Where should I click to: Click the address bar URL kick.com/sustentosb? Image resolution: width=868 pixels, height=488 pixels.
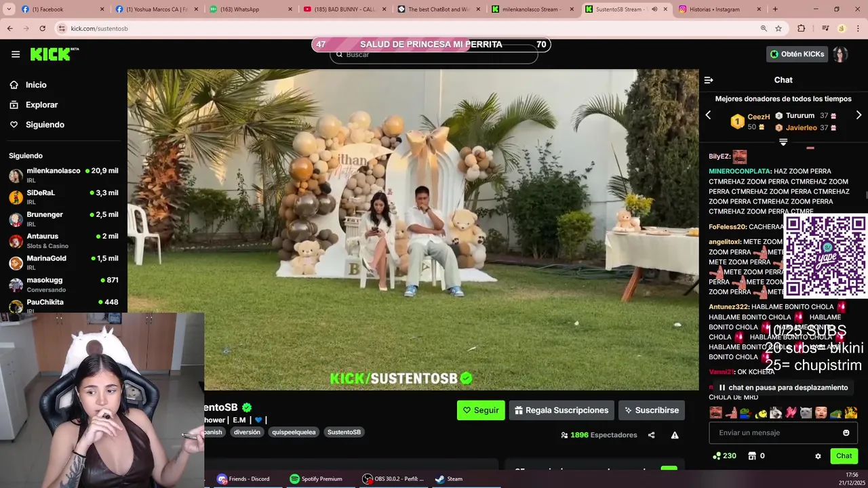tap(99, 28)
